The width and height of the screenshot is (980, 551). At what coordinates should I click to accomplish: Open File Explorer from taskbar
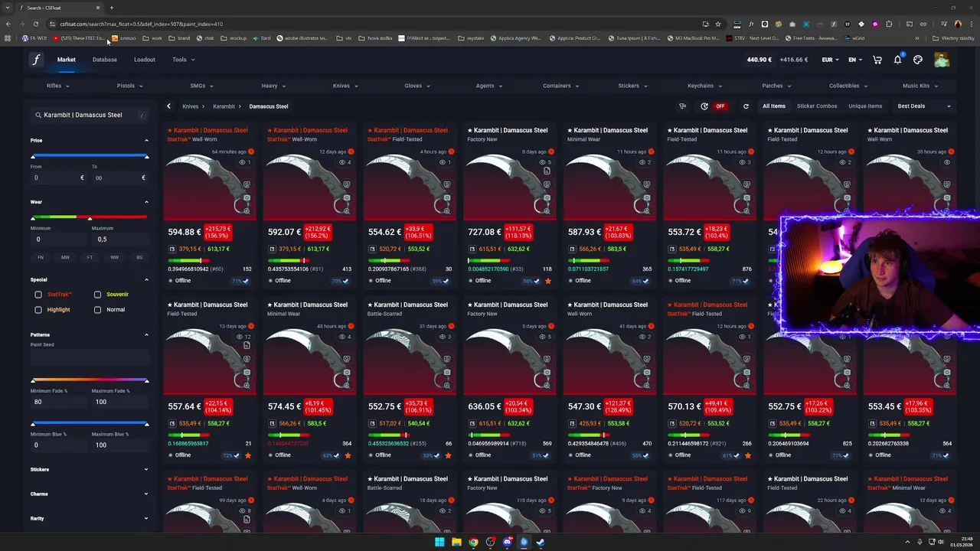[x=456, y=543]
